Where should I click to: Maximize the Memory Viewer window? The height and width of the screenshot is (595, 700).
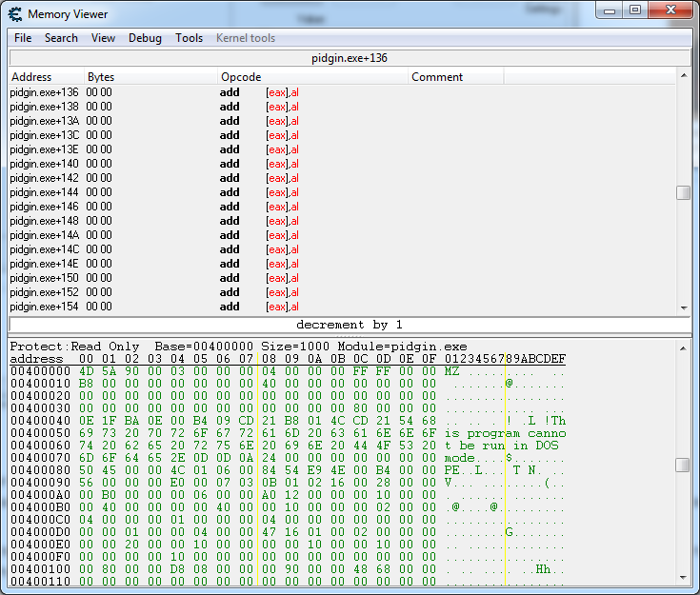635,10
